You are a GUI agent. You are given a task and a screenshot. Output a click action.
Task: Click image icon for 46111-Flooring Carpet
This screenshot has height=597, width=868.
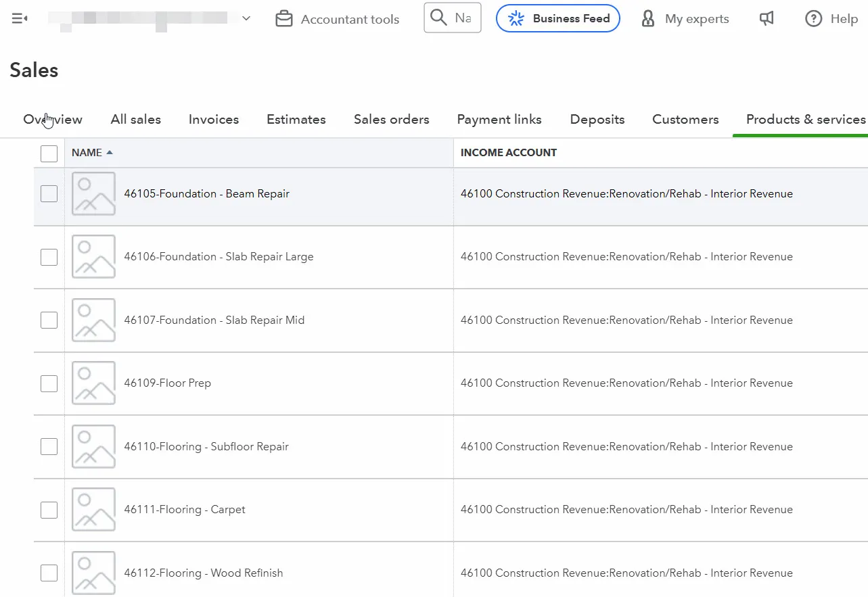[x=93, y=510]
